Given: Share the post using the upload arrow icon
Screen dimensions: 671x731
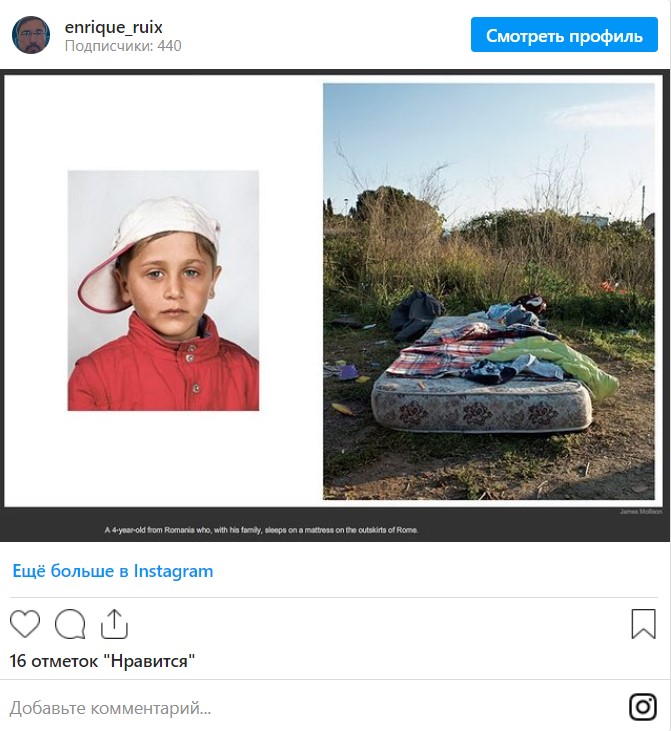Looking at the screenshot, I should (114, 624).
